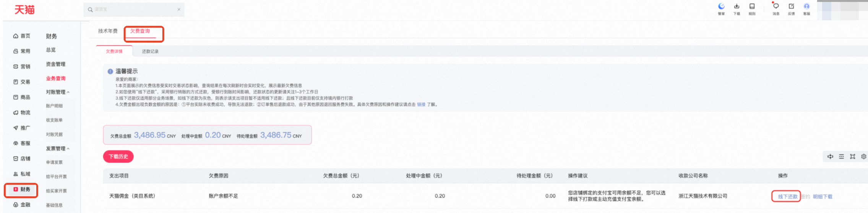Viewport: 868px width, 213px height.
Task: Open 金融 in left sidebar
Action: tap(22, 205)
